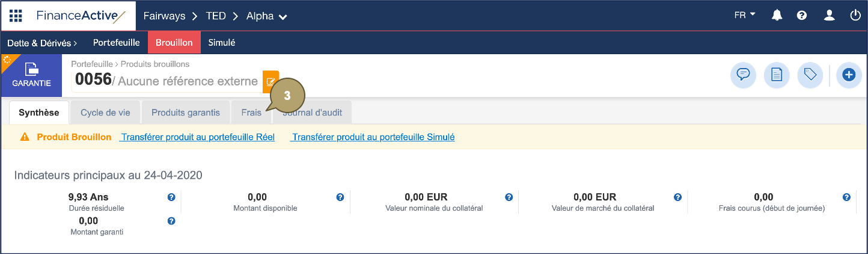Show help for Valeur nominale du collatéral
The height and width of the screenshot is (254, 868).
509,197
